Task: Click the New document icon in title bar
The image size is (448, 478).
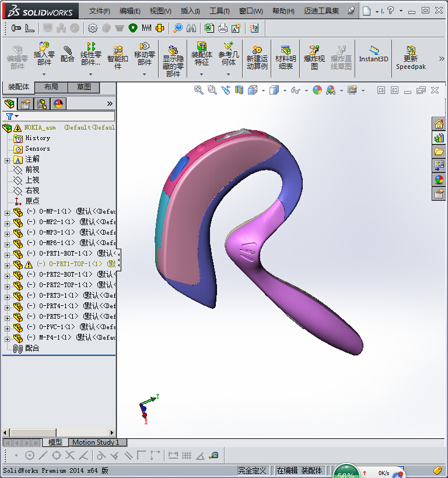Action: [367, 11]
